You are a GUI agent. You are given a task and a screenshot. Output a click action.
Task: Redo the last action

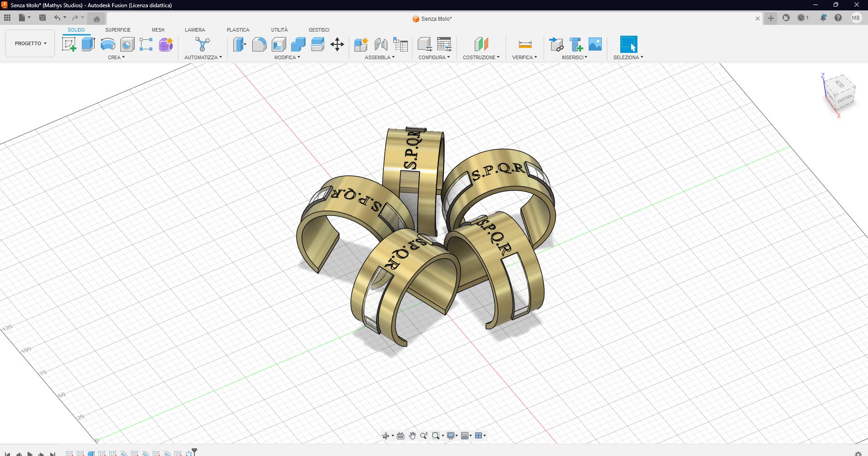pos(75,18)
